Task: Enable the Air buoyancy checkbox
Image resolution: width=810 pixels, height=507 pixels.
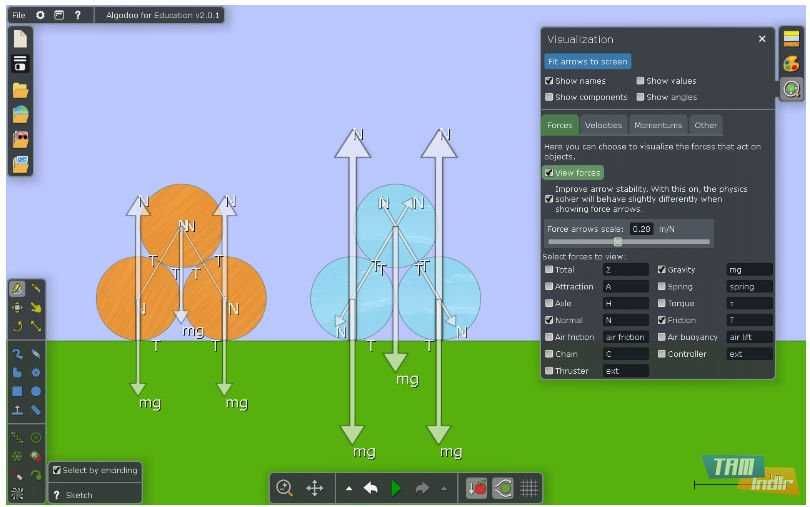Action: 662,337
